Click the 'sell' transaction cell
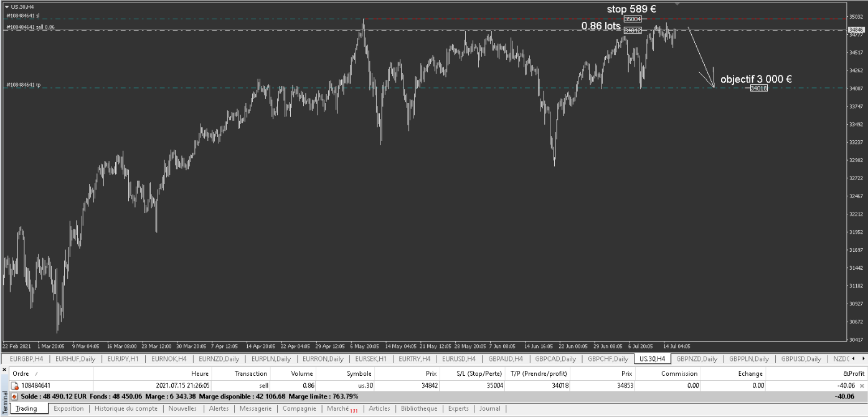Viewport: 868px width, 417px height. [263, 386]
